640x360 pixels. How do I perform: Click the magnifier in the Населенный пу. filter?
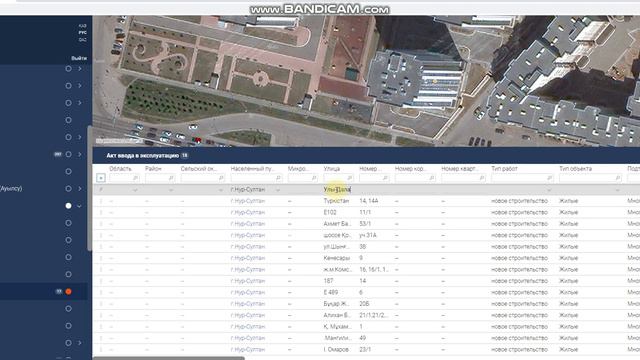pyautogui.click(x=278, y=178)
